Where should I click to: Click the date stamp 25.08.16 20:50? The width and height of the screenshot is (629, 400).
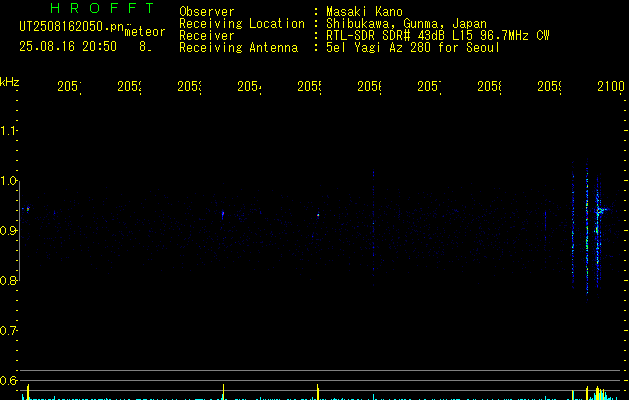68,47
